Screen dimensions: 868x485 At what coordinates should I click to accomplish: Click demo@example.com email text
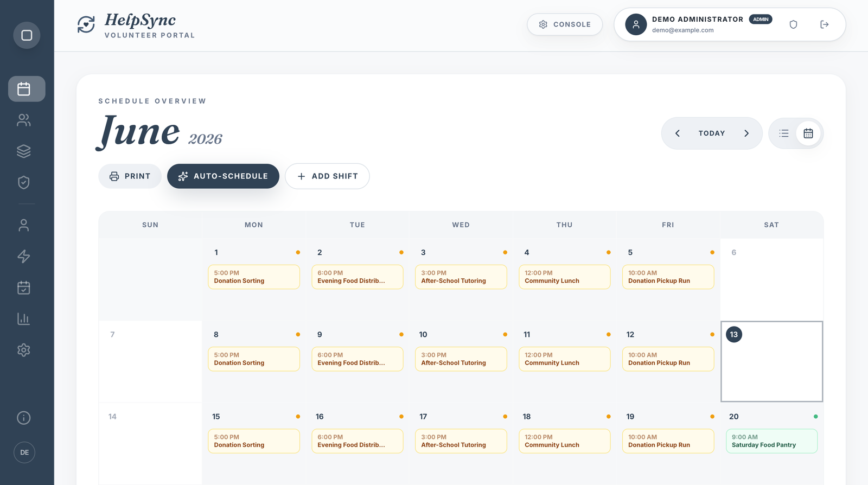coord(682,30)
